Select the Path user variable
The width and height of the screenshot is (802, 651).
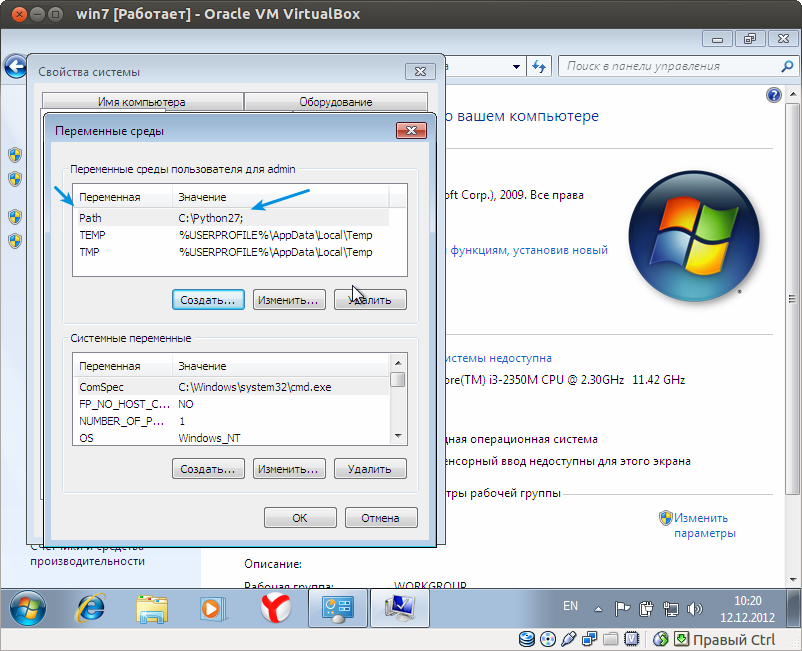click(x=231, y=218)
